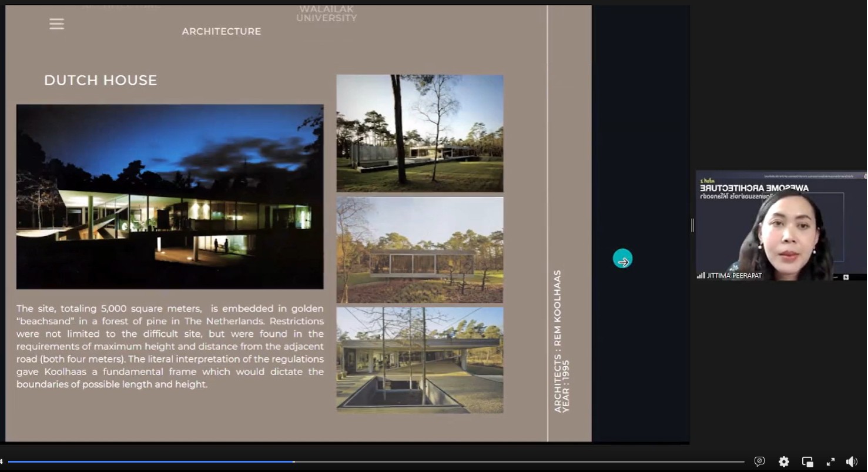The height and width of the screenshot is (472, 868).
Task: Select the middle glass pavilion photo
Action: 420,250
